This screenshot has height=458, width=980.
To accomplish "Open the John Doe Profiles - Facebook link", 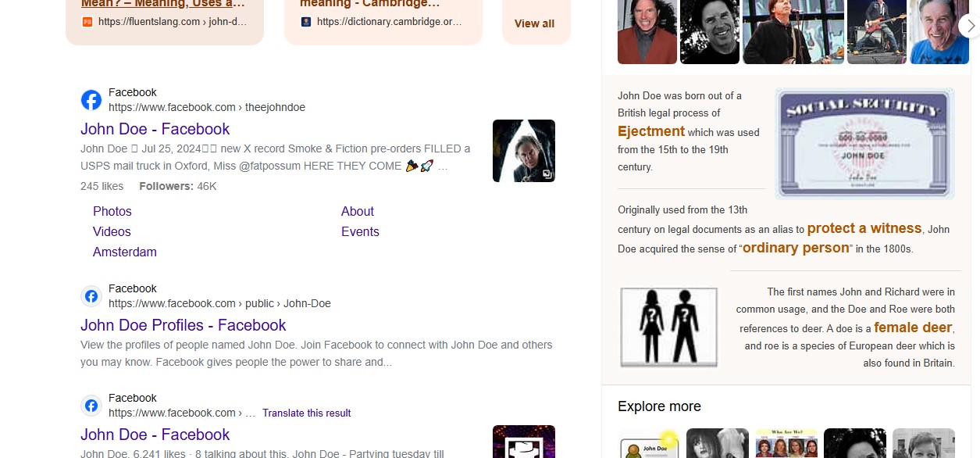I will tap(184, 325).
